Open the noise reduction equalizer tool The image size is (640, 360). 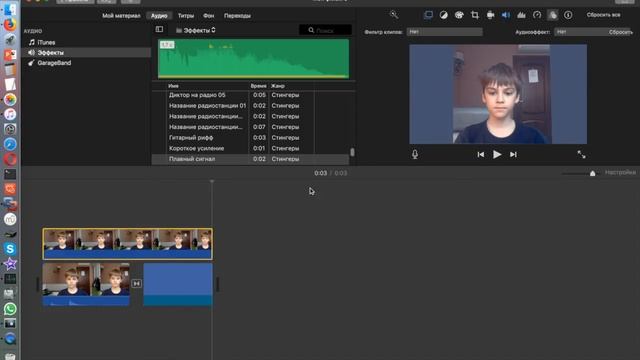click(x=521, y=15)
